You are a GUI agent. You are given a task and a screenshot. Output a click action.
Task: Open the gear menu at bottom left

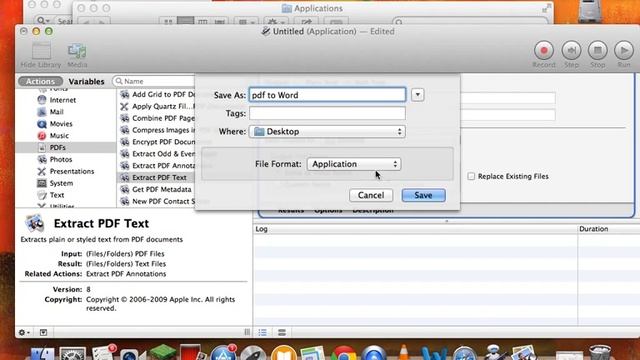24,332
